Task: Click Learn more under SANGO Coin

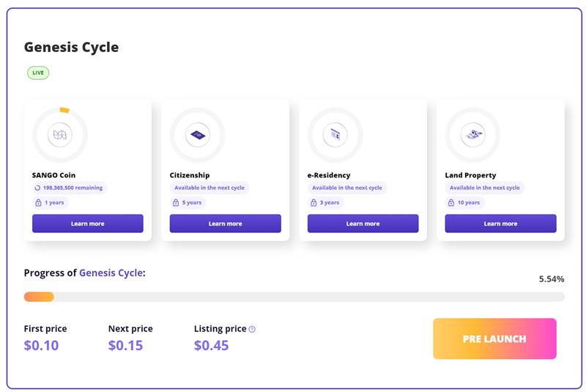Action: pos(87,223)
